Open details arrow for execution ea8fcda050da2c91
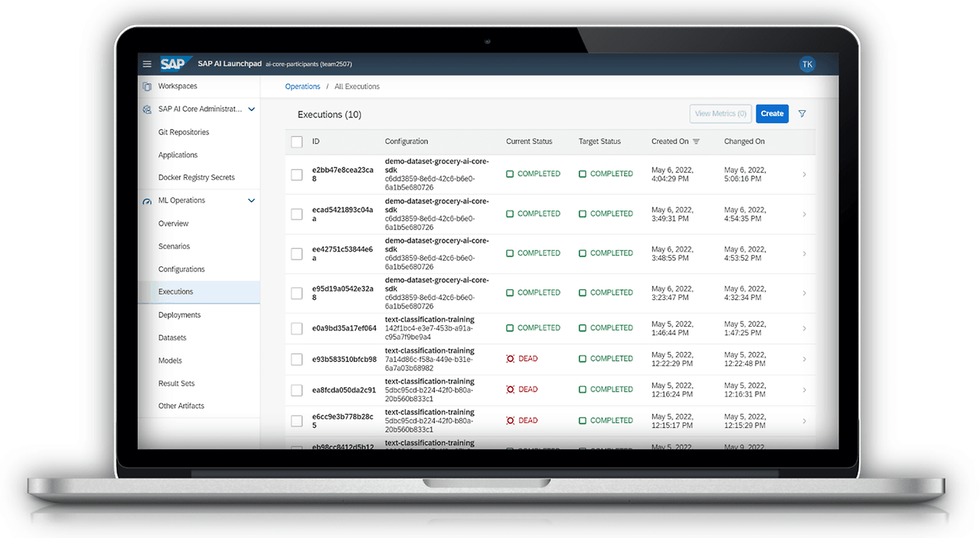The width and height of the screenshot is (980, 538). point(804,390)
